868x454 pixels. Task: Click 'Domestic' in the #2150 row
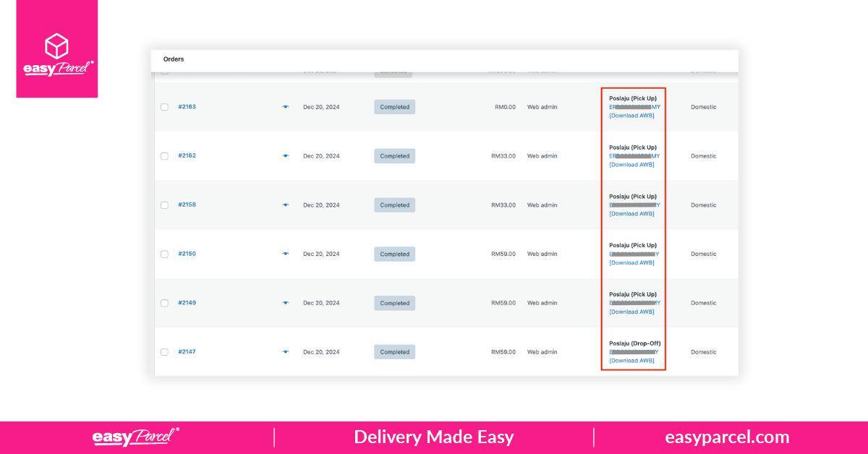pyautogui.click(x=704, y=254)
